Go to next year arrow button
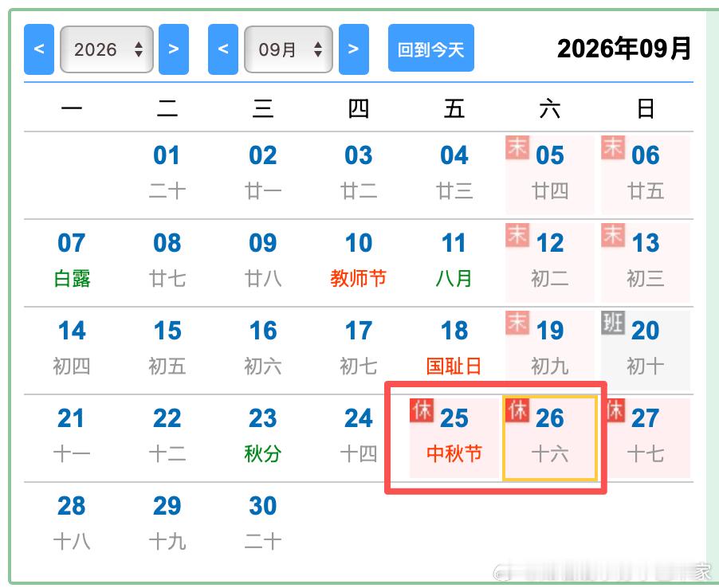Image resolution: width=719 pixels, height=588 pixels. click(x=173, y=49)
